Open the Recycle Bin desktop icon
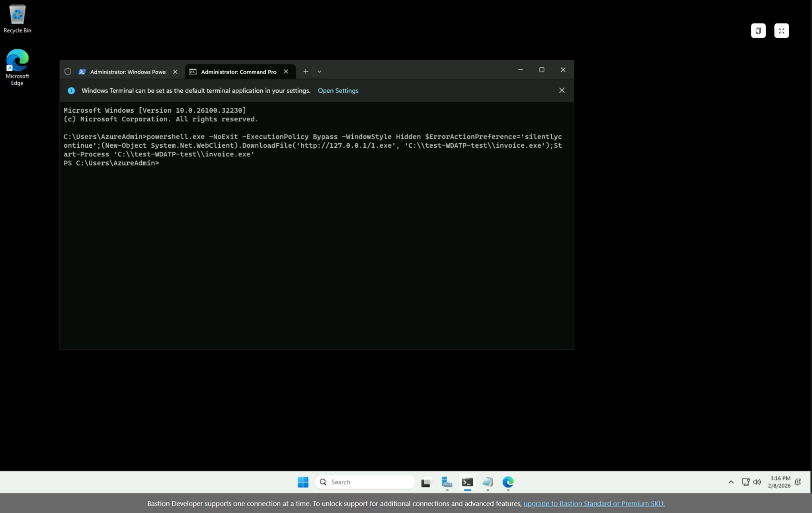The image size is (812, 513). click(17, 19)
